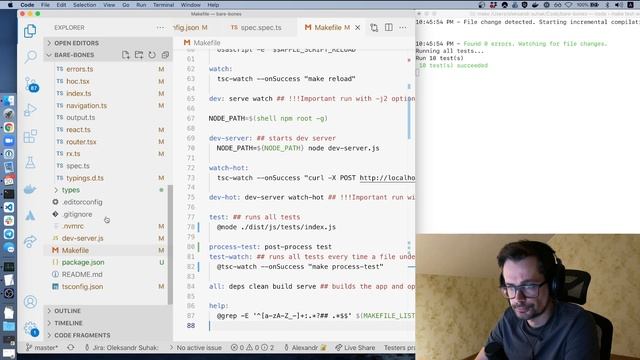This screenshot has width=640, height=360.
Task: Click Open Changes icon in editor toolbar
Action: (x=374, y=28)
